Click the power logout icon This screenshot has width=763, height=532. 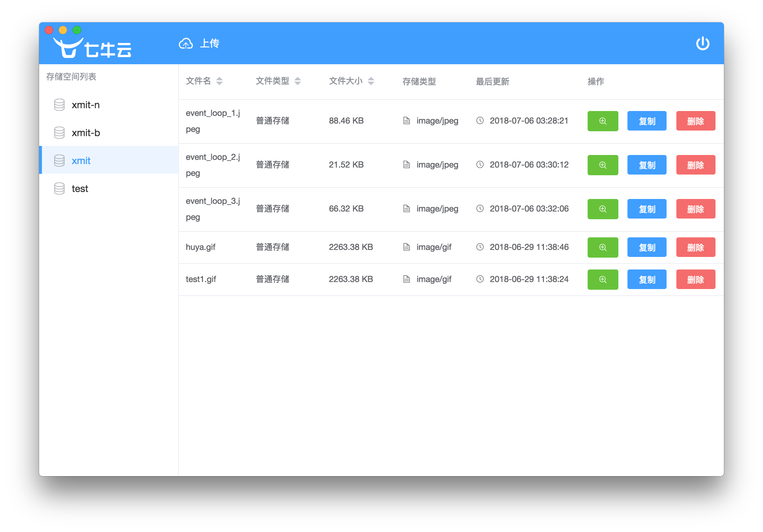(702, 44)
